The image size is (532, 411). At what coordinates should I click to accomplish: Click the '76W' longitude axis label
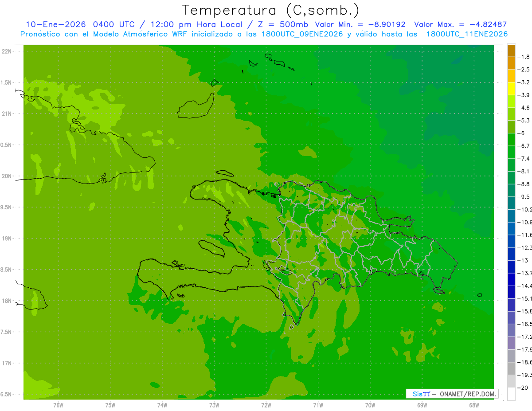58,405
